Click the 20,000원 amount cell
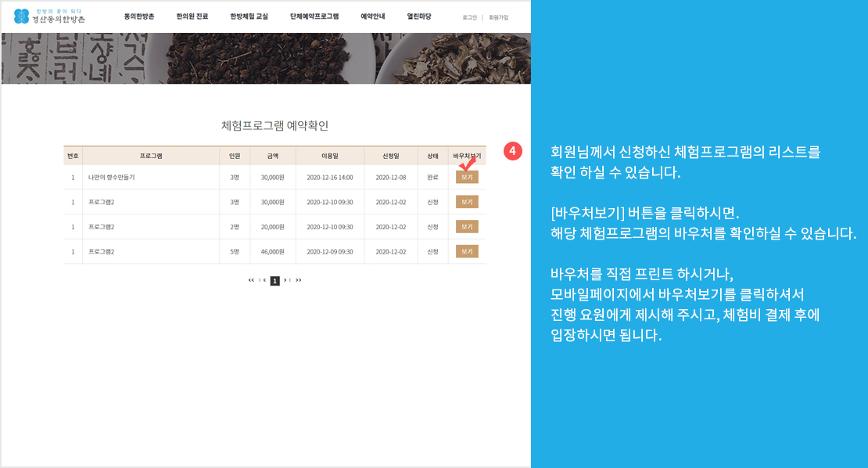The height and width of the screenshot is (468, 868). coord(272,226)
